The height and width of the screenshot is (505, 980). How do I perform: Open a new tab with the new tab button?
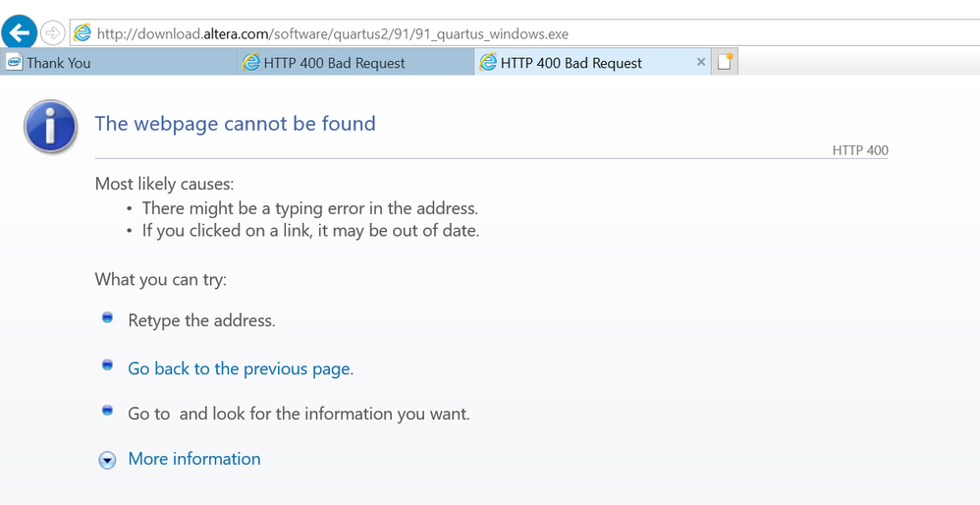pos(725,63)
